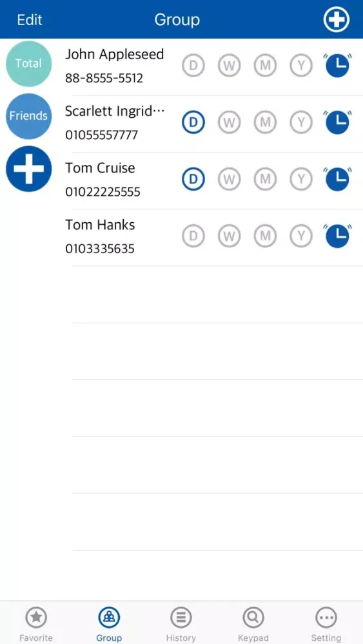Enable yearly Y reminder for Tom Cruise
This screenshot has width=363, height=644.
[x=301, y=180]
